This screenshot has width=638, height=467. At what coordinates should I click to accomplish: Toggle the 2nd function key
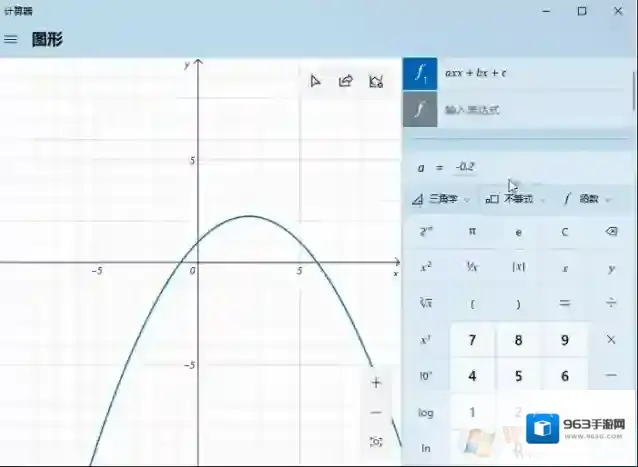(x=426, y=232)
